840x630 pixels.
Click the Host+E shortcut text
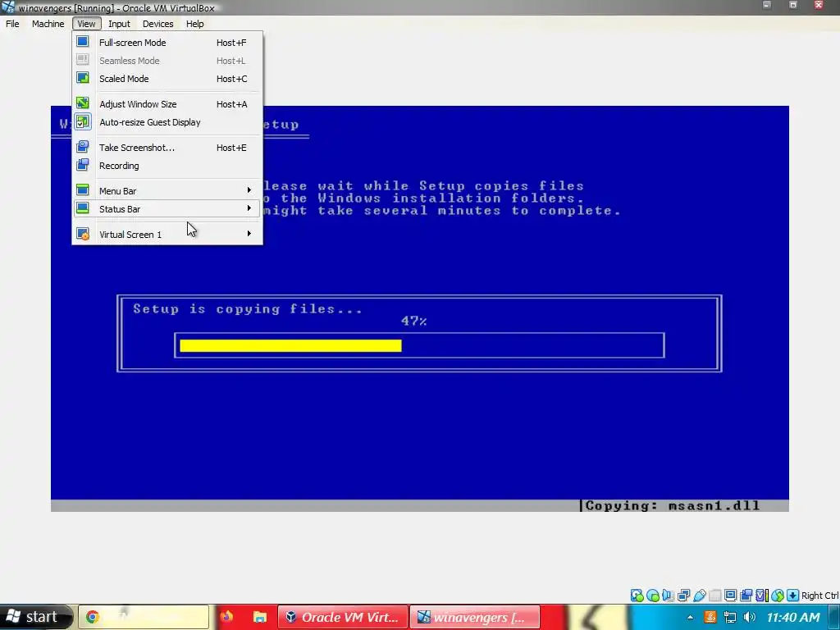[x=231, y=148]
